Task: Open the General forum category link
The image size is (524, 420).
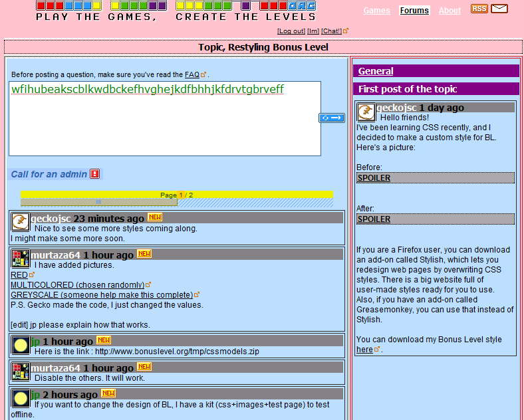Action: click(376, 71)
